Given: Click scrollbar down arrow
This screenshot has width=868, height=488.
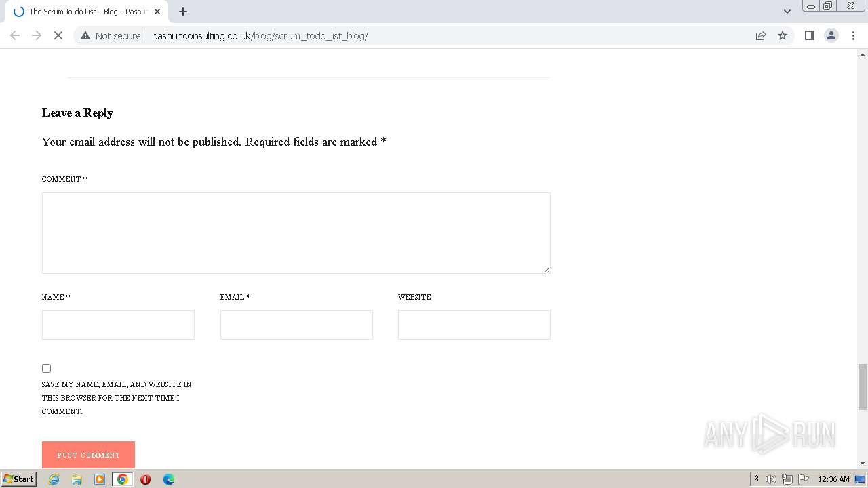Looking at the screenshot, I should click(862, 463).
